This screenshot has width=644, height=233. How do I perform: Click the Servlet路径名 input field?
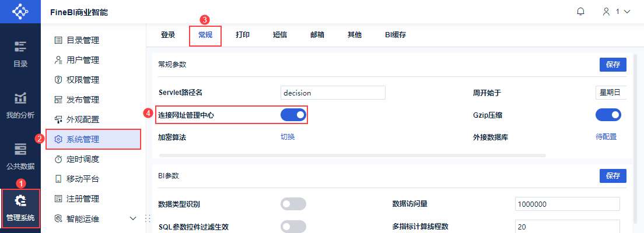332,93
